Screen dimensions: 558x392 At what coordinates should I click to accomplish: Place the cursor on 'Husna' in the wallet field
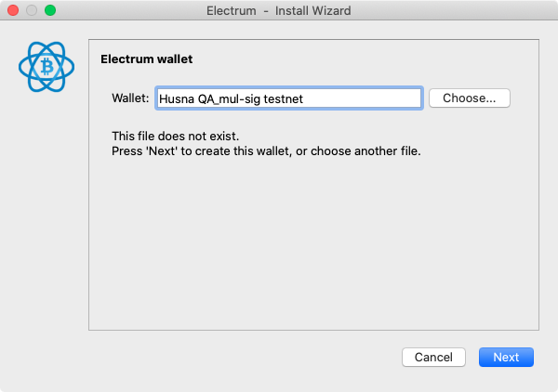pyautogui.click(x=177, y=98)
